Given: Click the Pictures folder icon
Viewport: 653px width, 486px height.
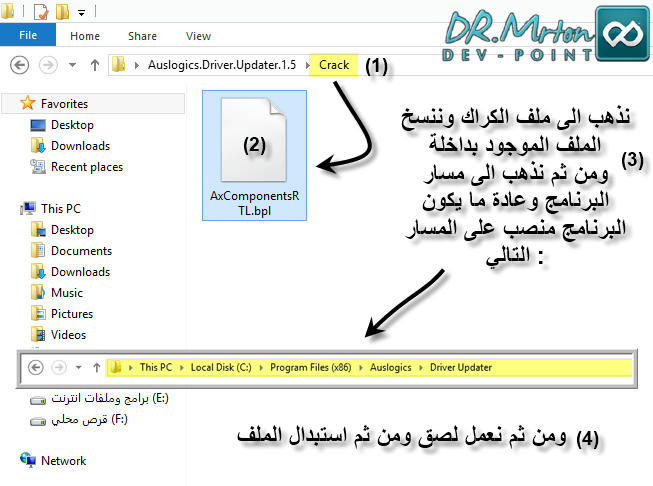Looking at the screenshot, I should [x=38, y=313].
